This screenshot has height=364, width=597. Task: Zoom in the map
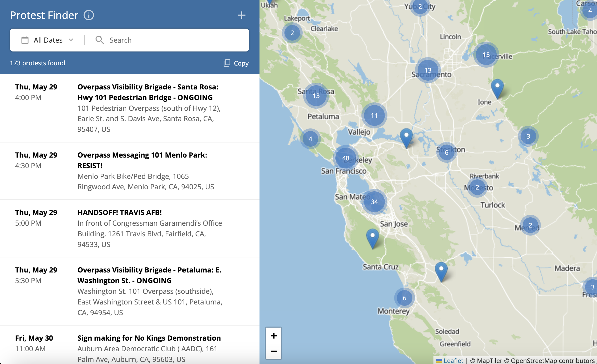274,336
